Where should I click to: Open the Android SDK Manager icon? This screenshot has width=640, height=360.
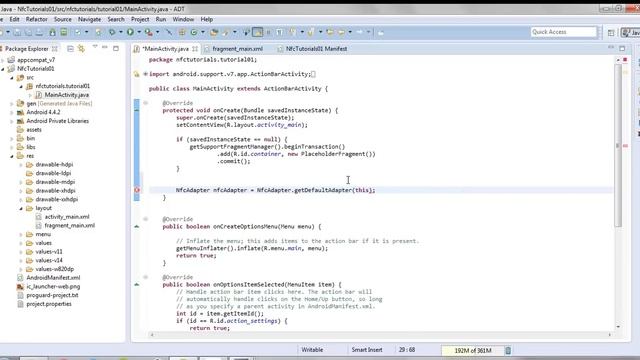pyautogui.click(x=52, y=32)
